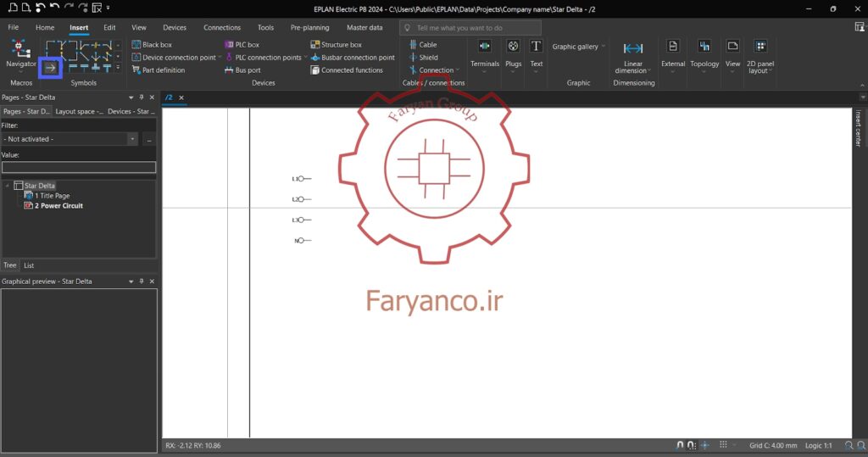Open the Layout space panel tab
Viewport: 868px width, 457px height.
79,111
